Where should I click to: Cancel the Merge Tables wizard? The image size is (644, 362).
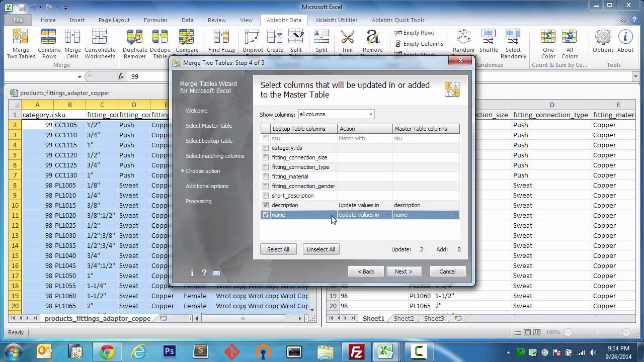(x=447, y=271)
